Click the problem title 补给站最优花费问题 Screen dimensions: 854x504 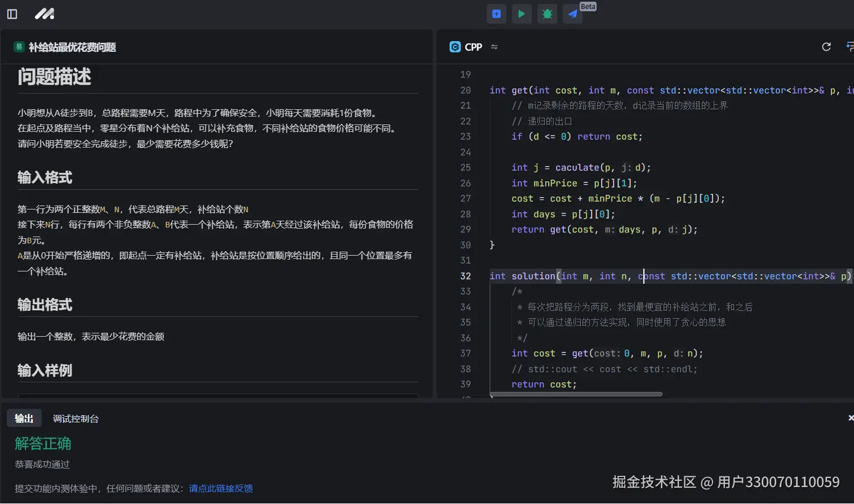pyautogui.click(x=72, y=47)
